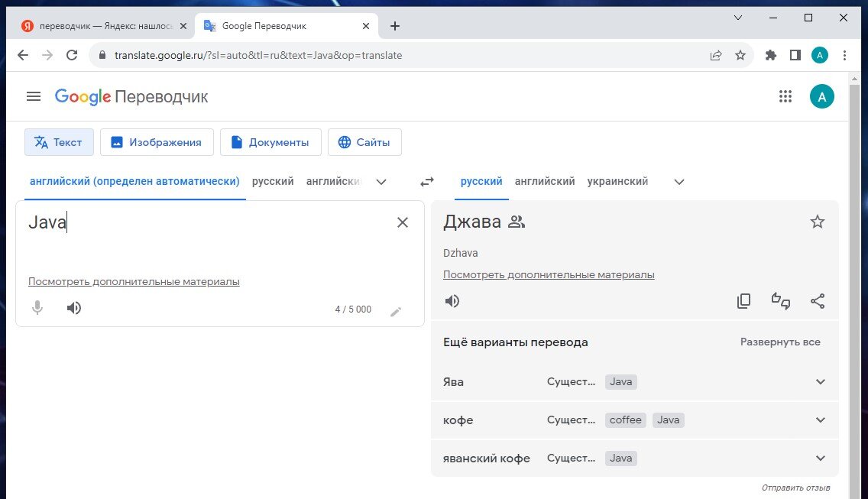Share this page from address bar
The height and width of the screenshot is (499, 868).
[716, 55]
